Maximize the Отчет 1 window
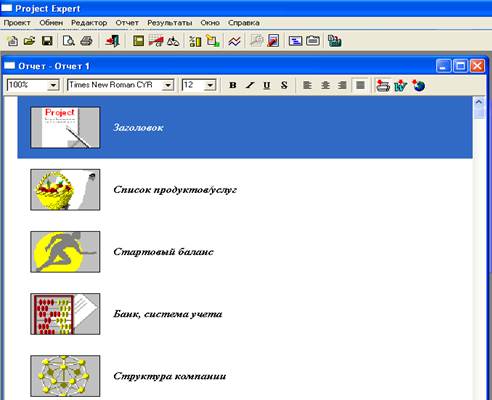492x400 pixels. pyautogui.click(x=460, y=66)
